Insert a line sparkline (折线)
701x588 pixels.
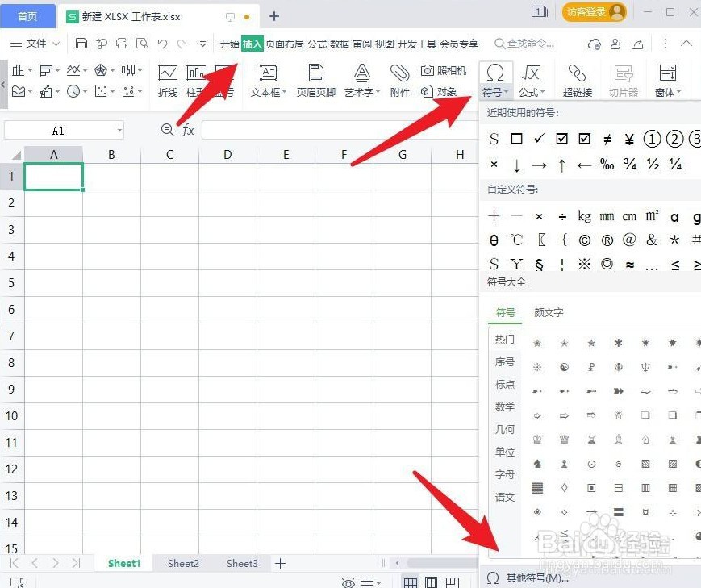pyautogui.click(x=167, y=78)
